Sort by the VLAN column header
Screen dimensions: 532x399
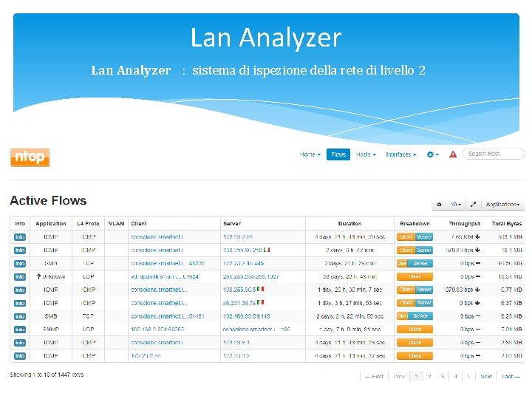[116, 224]
